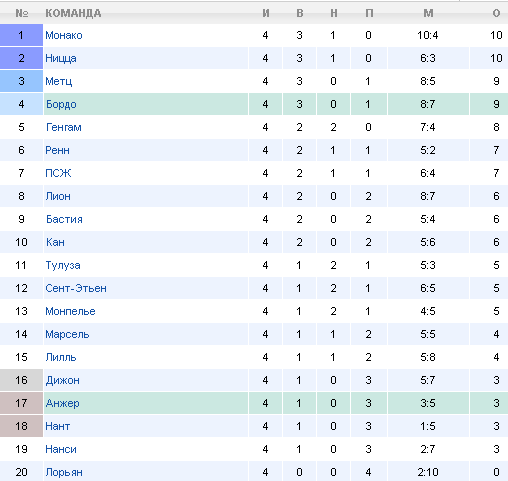Open the Тулуза team page
508x481 pixels.
63,265
